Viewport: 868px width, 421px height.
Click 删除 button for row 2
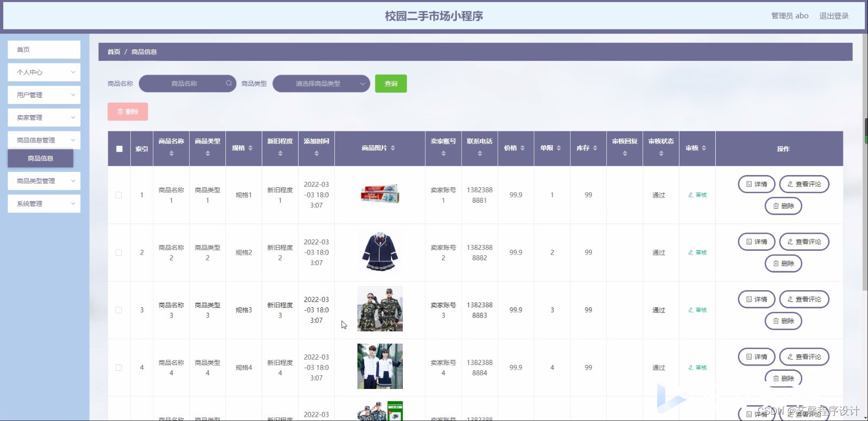[x=783, y=264]
